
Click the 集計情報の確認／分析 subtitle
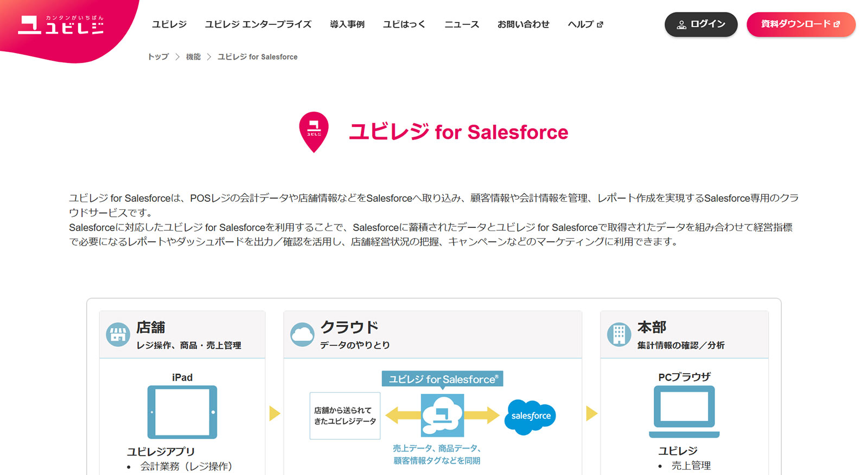point(681,345)
